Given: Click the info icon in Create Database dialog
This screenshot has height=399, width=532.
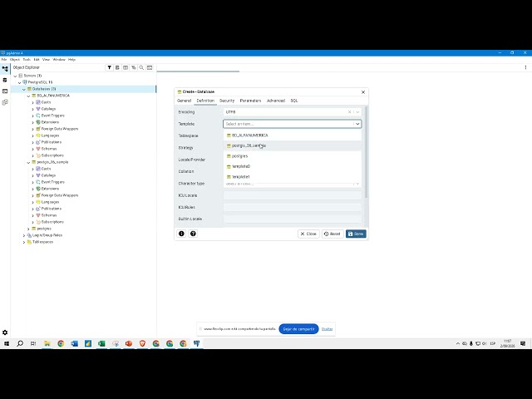Looking at the screenshot, I should [x=181, y=234].
